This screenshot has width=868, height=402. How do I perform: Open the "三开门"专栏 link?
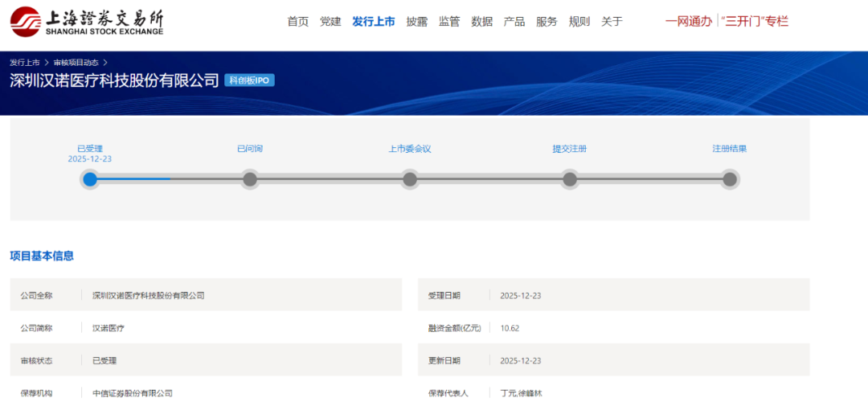(755, 22)
